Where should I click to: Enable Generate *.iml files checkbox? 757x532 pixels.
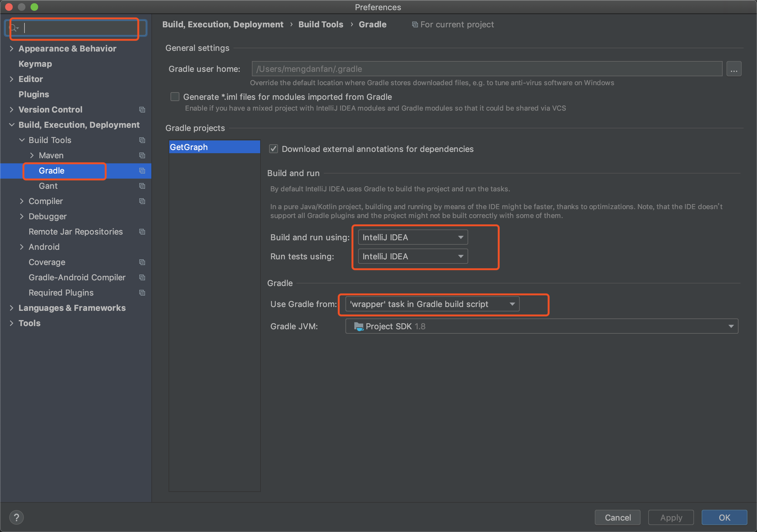175,97
